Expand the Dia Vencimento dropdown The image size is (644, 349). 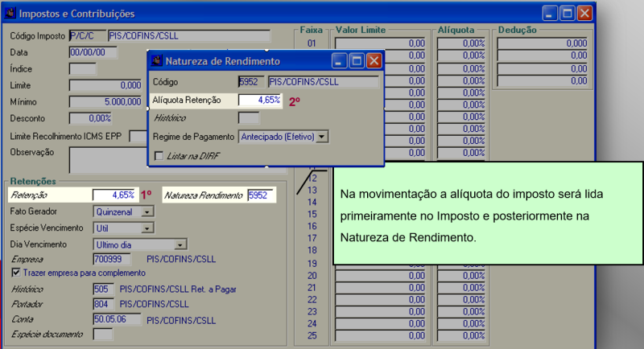point(180,244)
